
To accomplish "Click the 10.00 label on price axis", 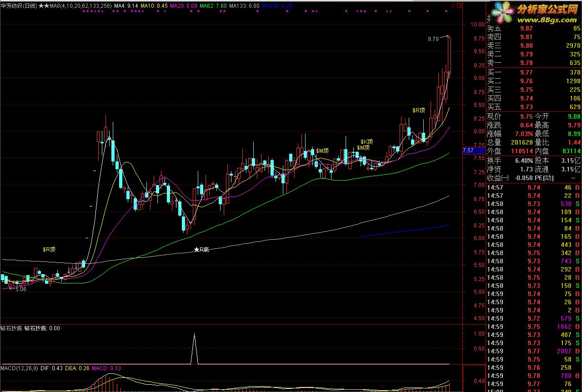I will 477,25.
